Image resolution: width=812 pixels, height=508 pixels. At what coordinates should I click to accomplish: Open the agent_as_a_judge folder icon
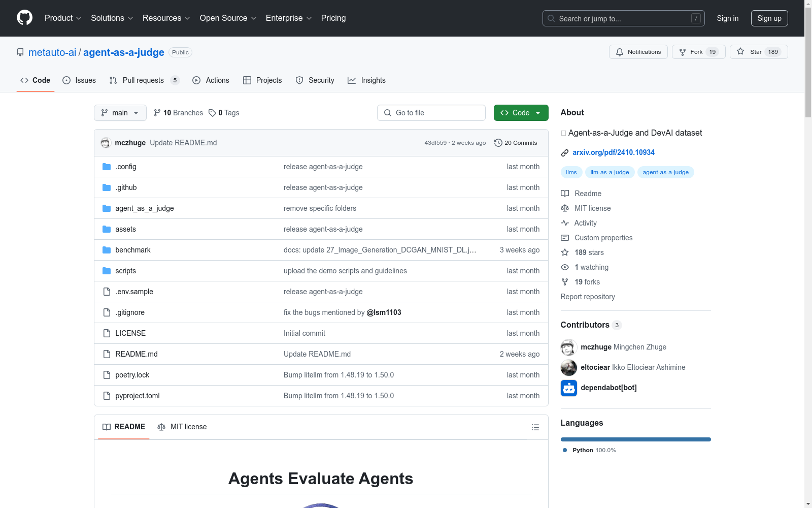(x=107, y=208)
